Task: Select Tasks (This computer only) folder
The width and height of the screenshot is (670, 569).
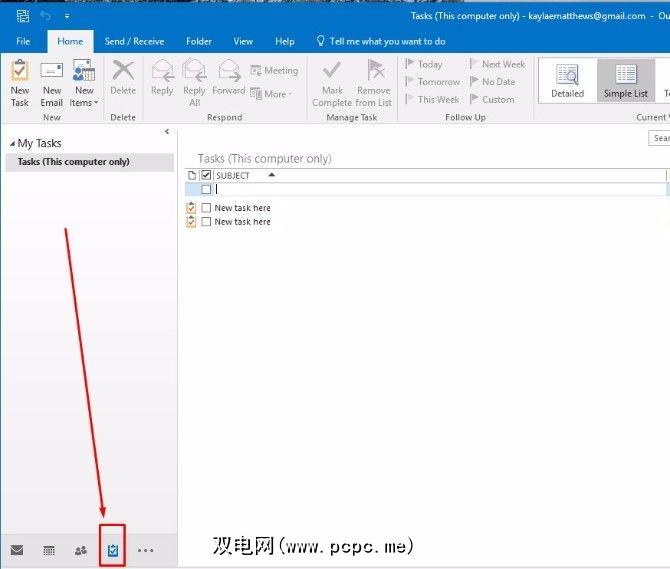Action: click(x=89, y=162)
